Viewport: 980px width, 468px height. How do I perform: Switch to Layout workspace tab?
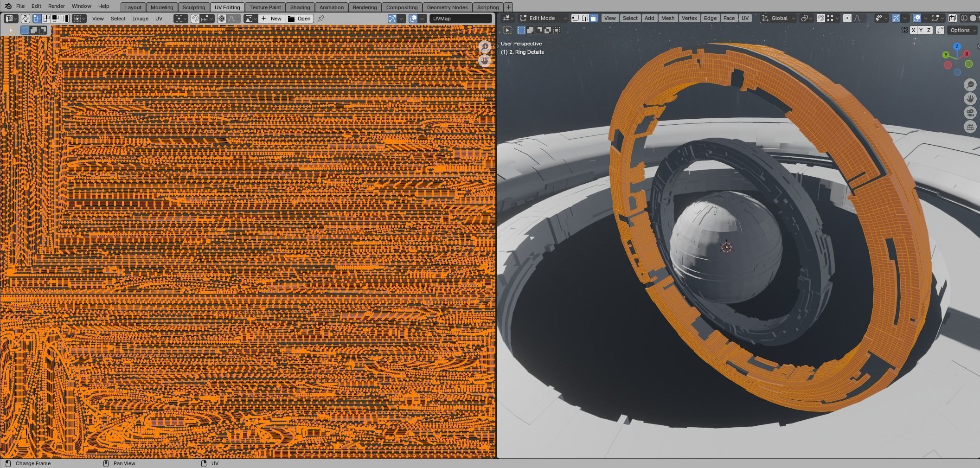133,7
